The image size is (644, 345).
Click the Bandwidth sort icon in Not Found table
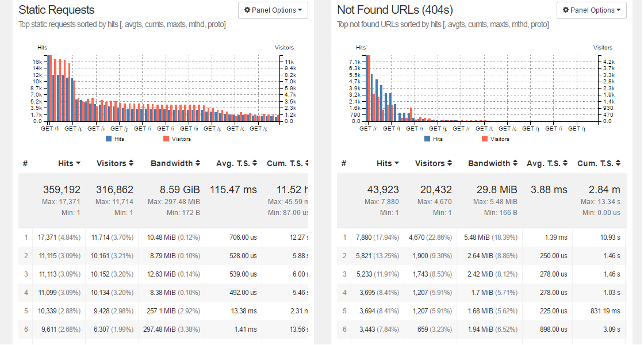point(516,163)
